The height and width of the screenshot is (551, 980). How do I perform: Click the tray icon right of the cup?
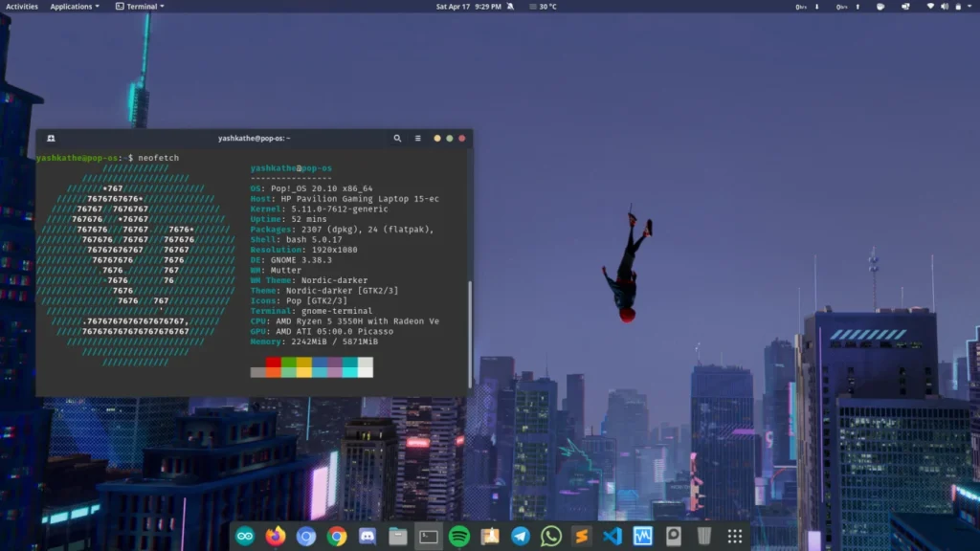(905, 7)
